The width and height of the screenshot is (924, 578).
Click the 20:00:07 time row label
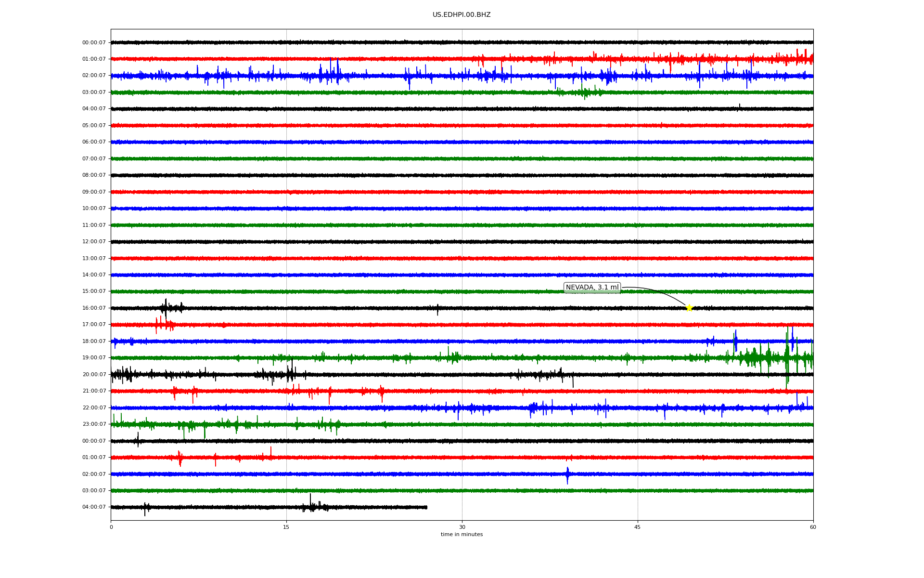pyautogui.click(x=94, y=374)
